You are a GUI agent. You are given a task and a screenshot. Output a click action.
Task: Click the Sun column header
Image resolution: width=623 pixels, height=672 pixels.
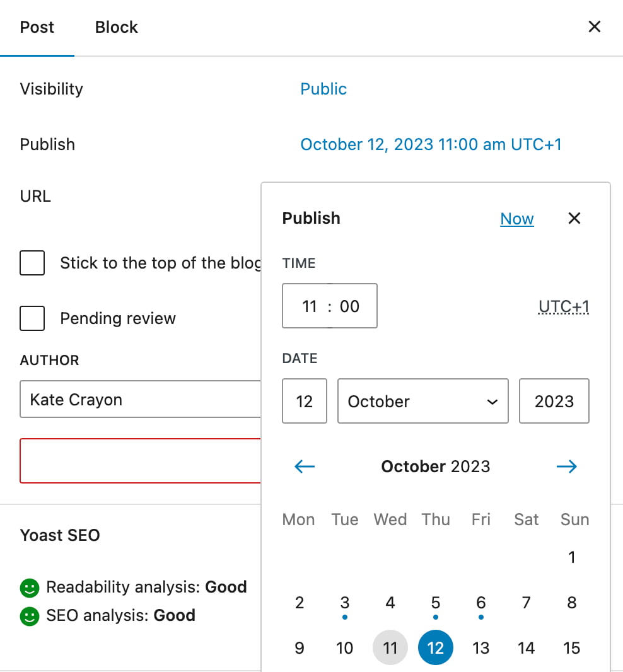tap(574, 519)
